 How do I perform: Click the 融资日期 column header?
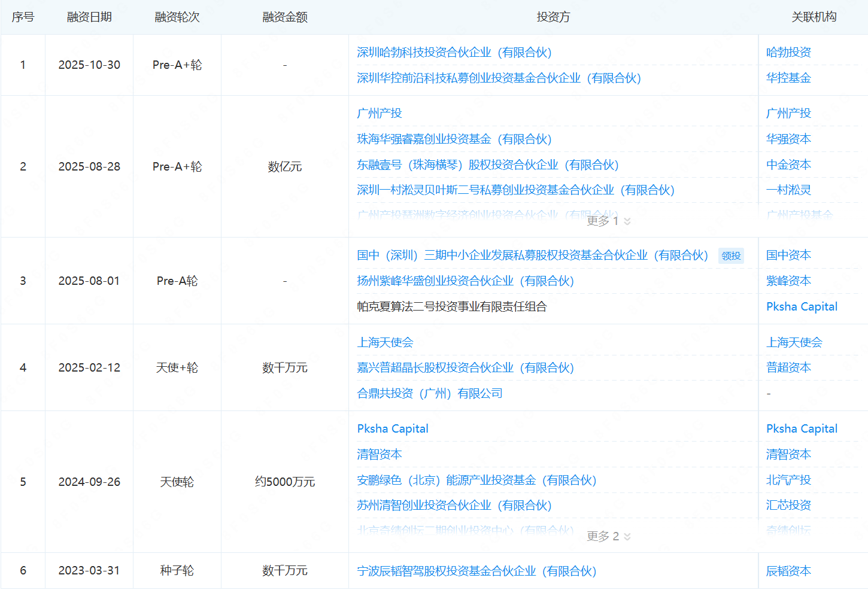pos(89,17)
